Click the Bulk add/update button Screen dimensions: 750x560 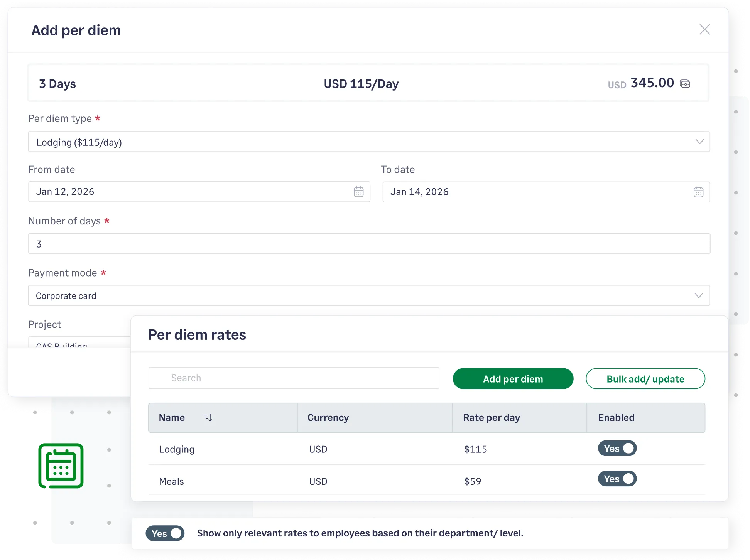coord(645,379)
